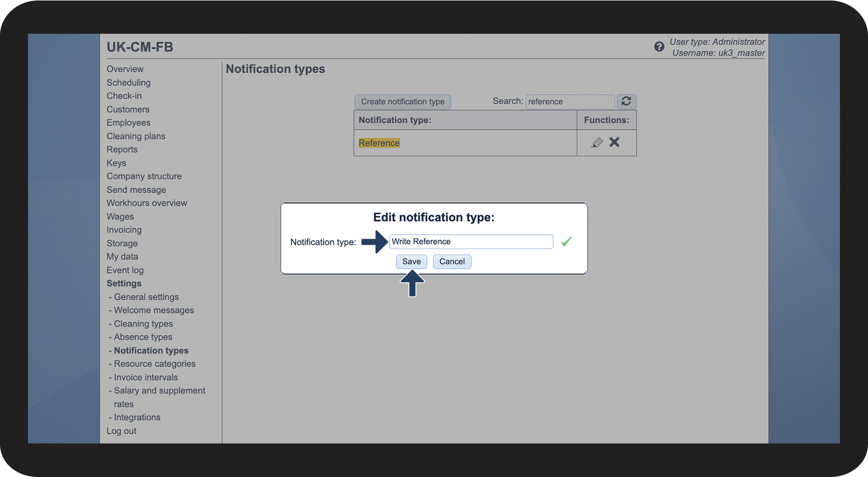Open the Overview menu item
This screenshot has height=477, width=868.
[x=125, y=69]
